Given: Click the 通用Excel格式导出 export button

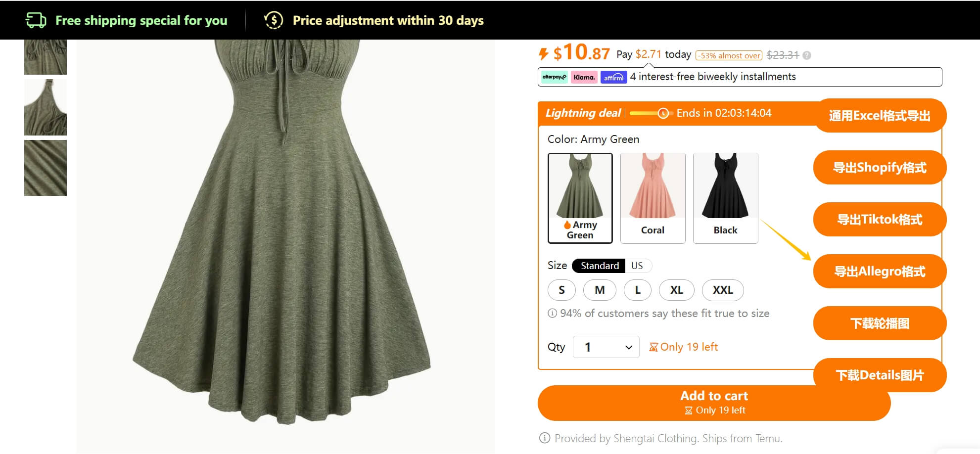Looking at the screenshot, I should pos(879,116).
